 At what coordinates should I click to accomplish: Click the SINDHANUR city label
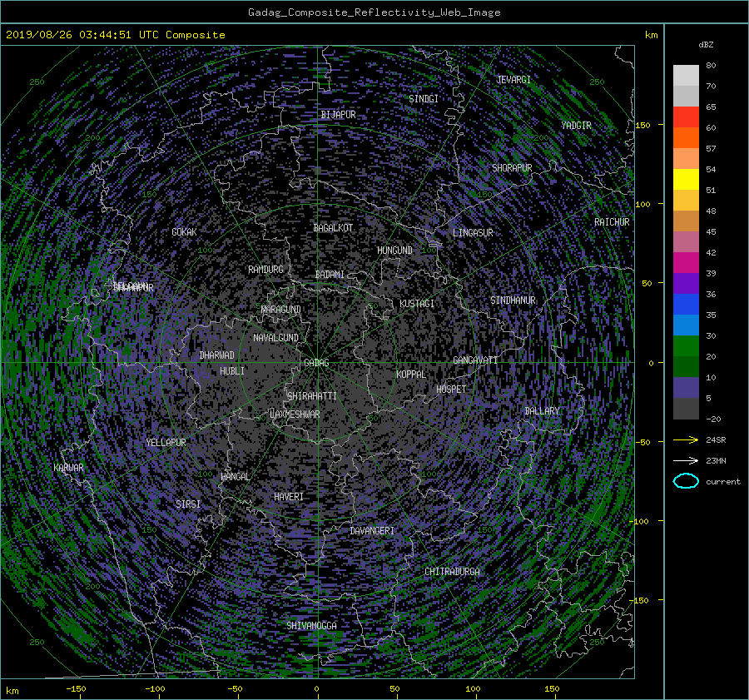(x=513, y=300)
